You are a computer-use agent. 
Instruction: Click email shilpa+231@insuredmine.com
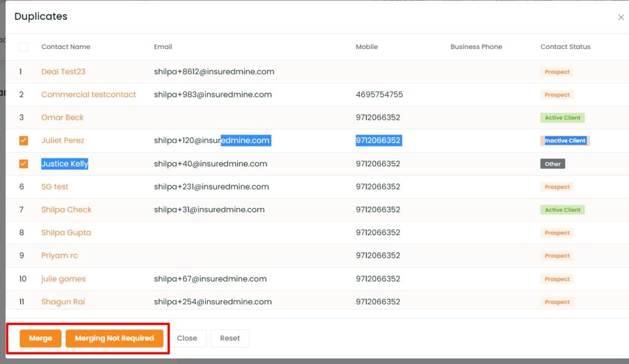(211, 187)
